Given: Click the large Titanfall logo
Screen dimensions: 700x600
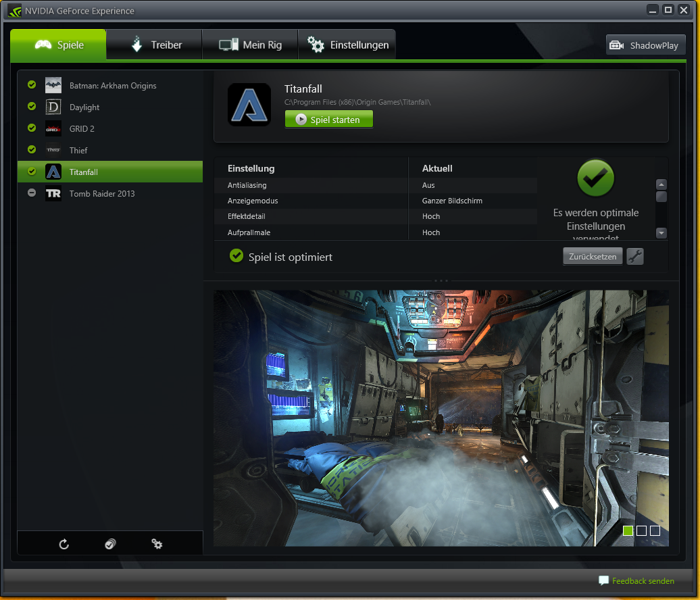Looking at the screenshot, I should click(249, 105).
